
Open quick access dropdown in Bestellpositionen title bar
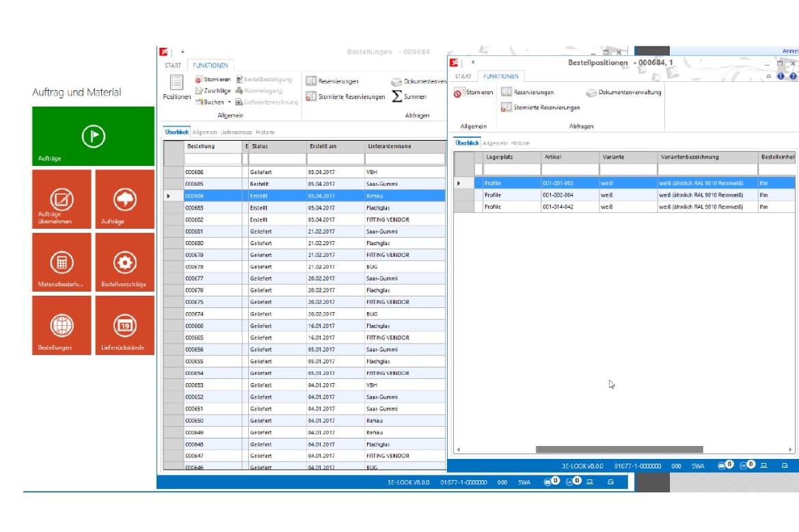(x=473, y=62)
